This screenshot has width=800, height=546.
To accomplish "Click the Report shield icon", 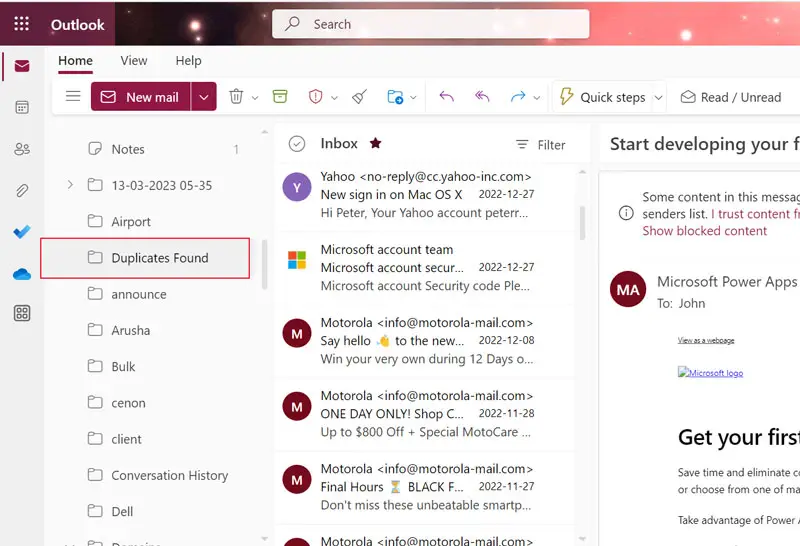I will 316,96.
